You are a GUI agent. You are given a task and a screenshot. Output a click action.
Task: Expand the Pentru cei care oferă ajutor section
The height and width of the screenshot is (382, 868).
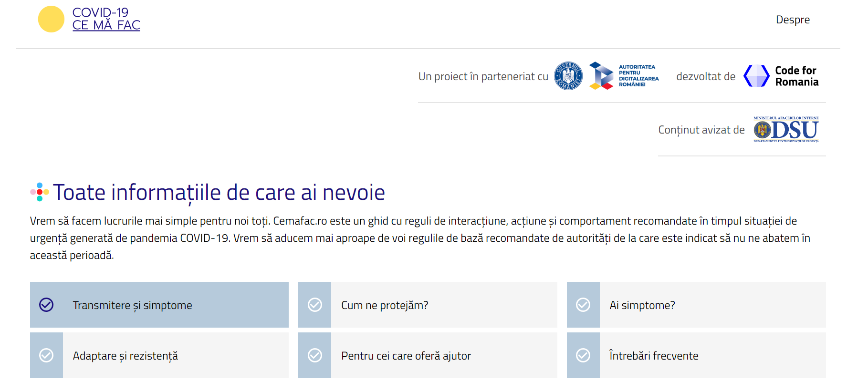(x=428, y=355)
